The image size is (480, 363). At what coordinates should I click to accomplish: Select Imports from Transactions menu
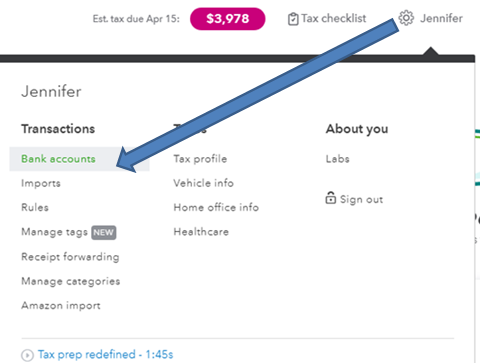[41, 183]
